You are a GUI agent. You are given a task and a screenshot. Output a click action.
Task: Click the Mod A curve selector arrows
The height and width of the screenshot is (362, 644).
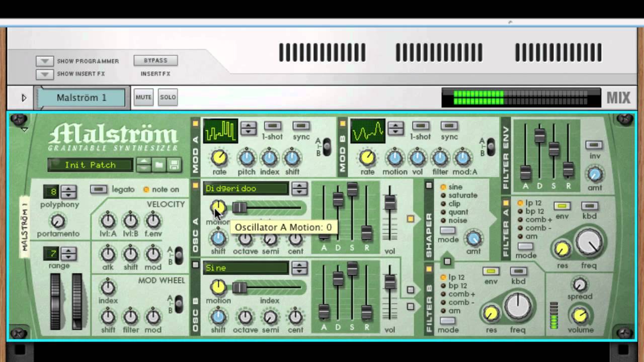pos(249,129)
